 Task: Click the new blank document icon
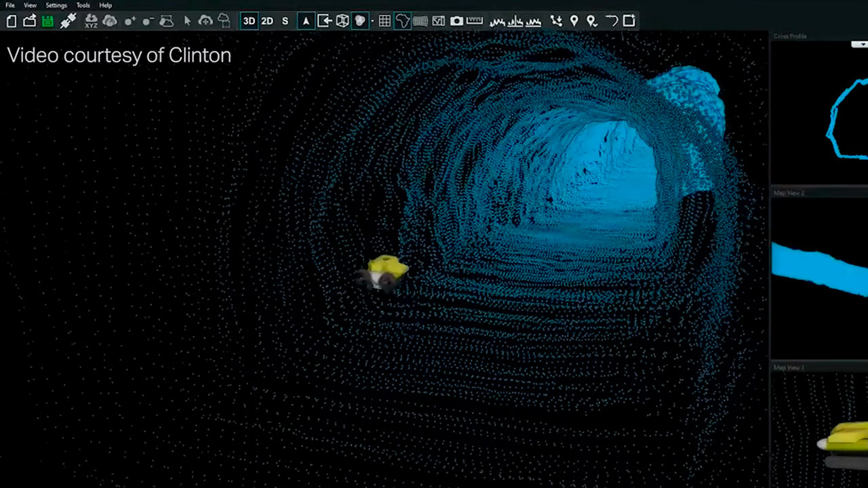pyautogui.click(x=12, y=21)
